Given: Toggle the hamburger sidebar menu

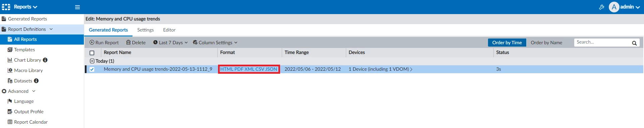Looking at the screenshot, I should pos(77,7).
